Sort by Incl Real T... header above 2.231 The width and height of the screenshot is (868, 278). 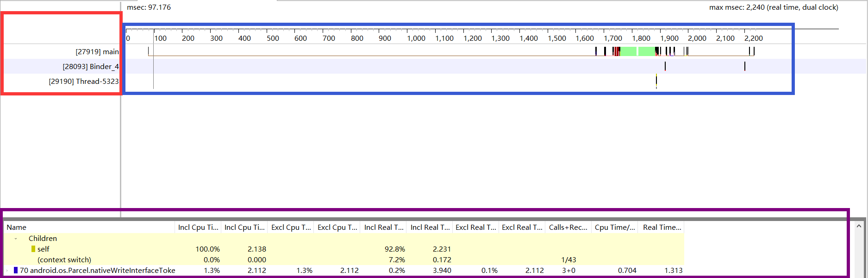tap(430, 227)
